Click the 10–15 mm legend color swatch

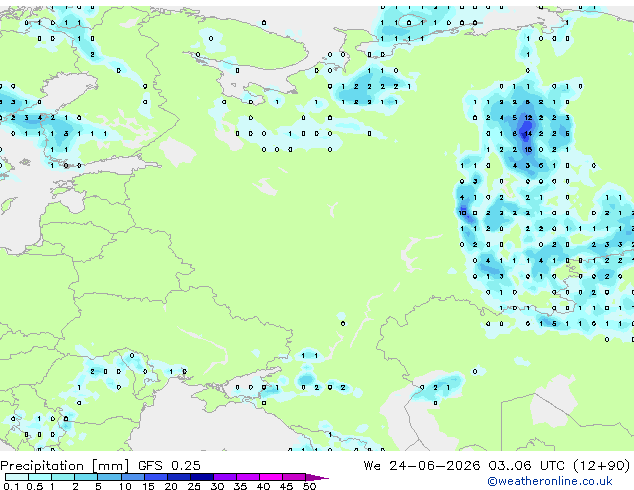[133, 477]
